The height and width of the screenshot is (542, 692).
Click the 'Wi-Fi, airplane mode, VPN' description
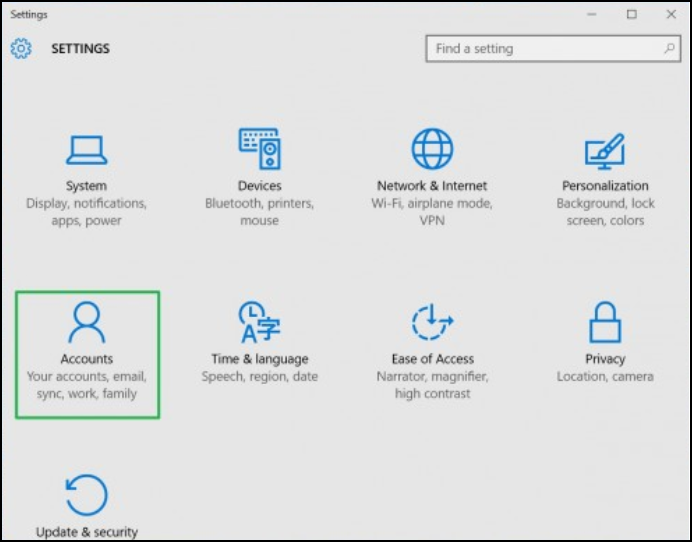click(x=432, y=212)
